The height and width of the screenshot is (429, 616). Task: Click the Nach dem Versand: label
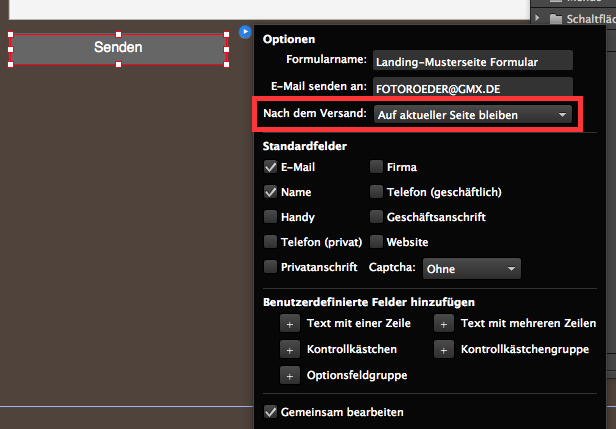pos(315,113)
